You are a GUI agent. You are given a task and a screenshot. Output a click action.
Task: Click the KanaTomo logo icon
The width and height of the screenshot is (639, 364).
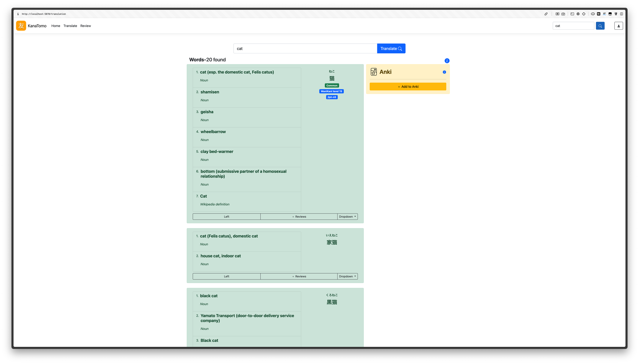pos(21,26)
